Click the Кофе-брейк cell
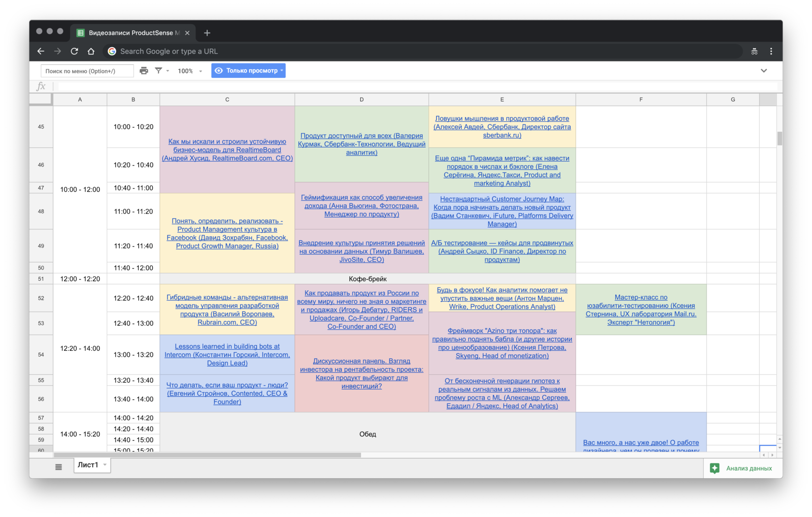Screen dimensions: 812x517 point(367,279)
